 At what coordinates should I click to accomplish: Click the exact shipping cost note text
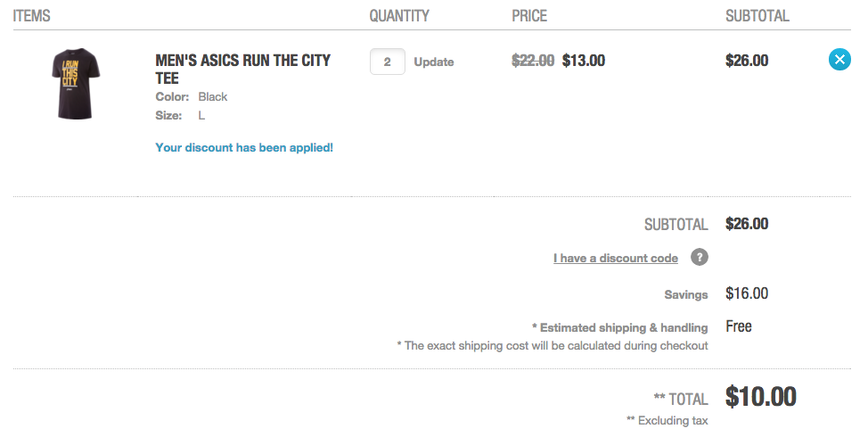point(553,345)
